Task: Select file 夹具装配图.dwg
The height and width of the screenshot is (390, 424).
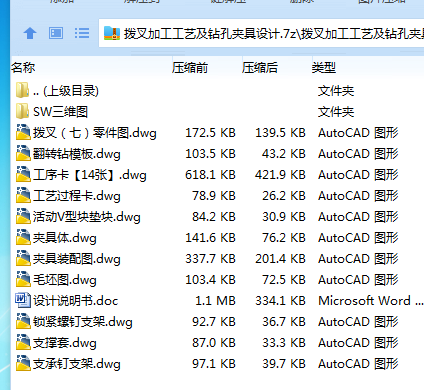Action: tap(77, 259)
